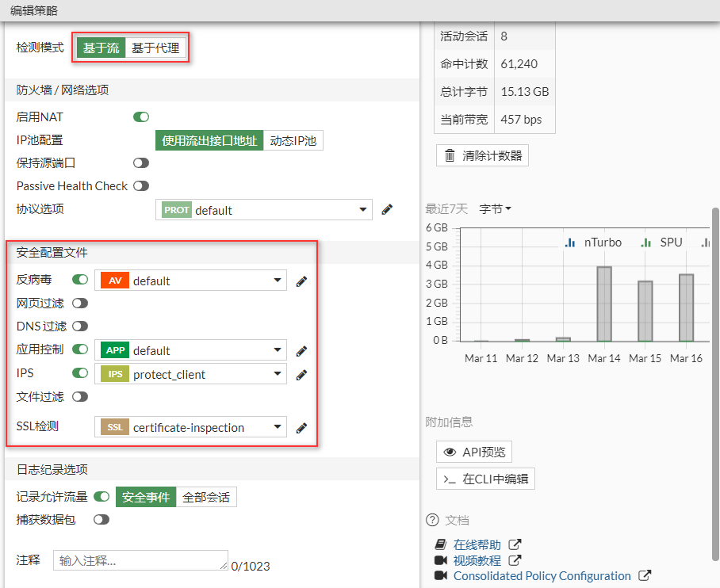Click the 457 bps bandwidth value
720x588 pixels.
click(521, 120)
